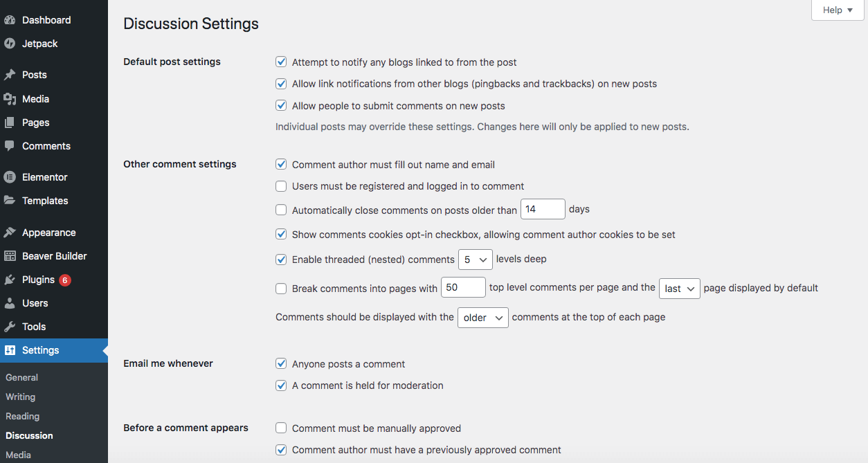Click the Comments speech bubble icon
868x463 pixels.
click(10, 146)
